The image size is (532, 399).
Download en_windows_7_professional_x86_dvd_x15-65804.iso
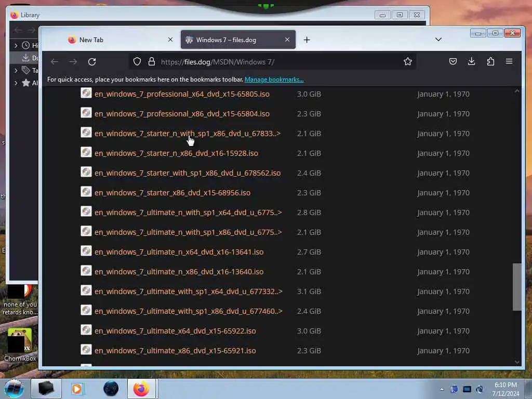tap(182, 114)
